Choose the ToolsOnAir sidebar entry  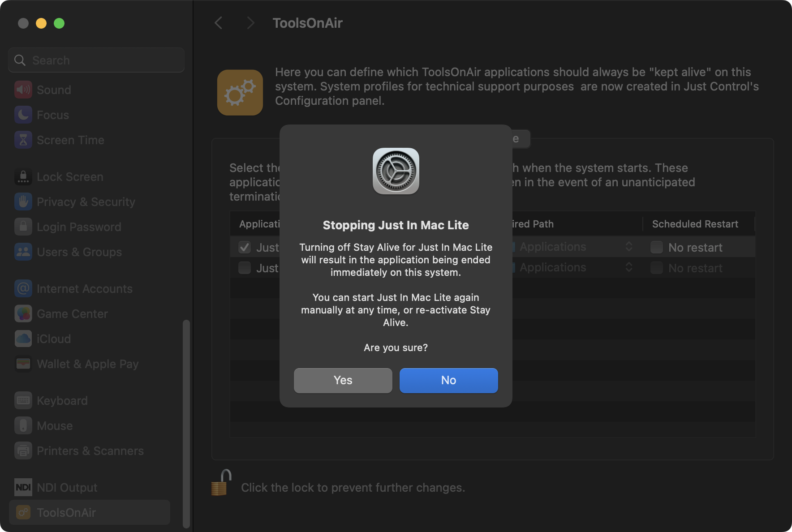point(90,512)
